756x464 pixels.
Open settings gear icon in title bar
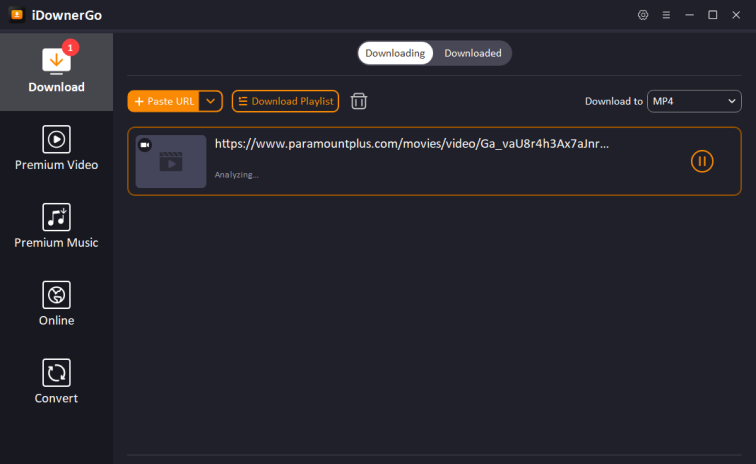pos(643,15)
